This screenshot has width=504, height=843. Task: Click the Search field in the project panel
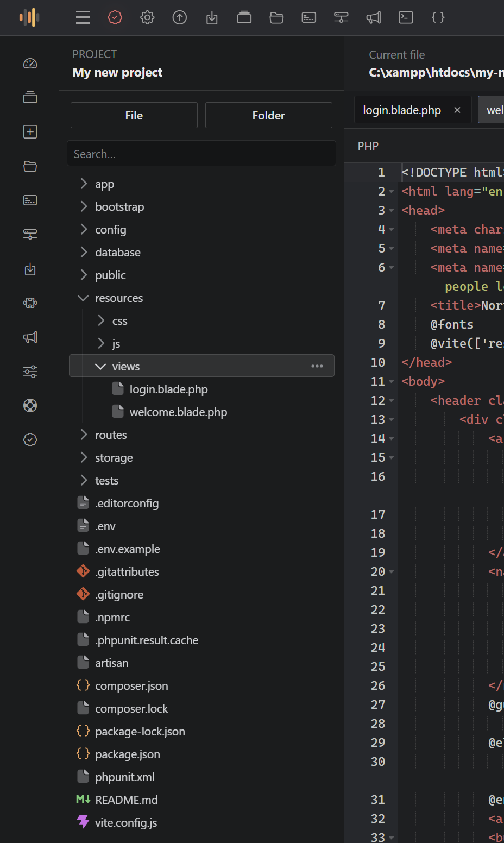coord(201,154)
